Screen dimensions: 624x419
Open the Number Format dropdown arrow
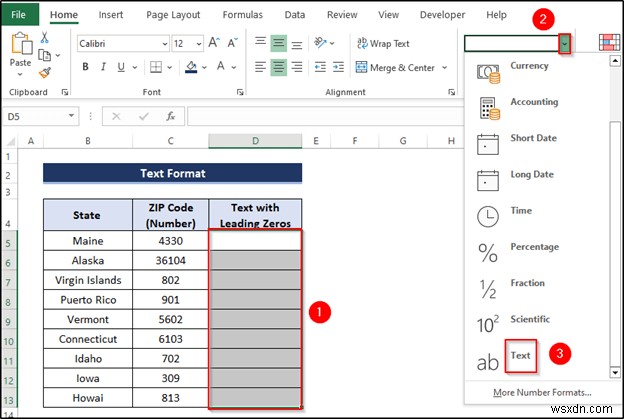565,44
